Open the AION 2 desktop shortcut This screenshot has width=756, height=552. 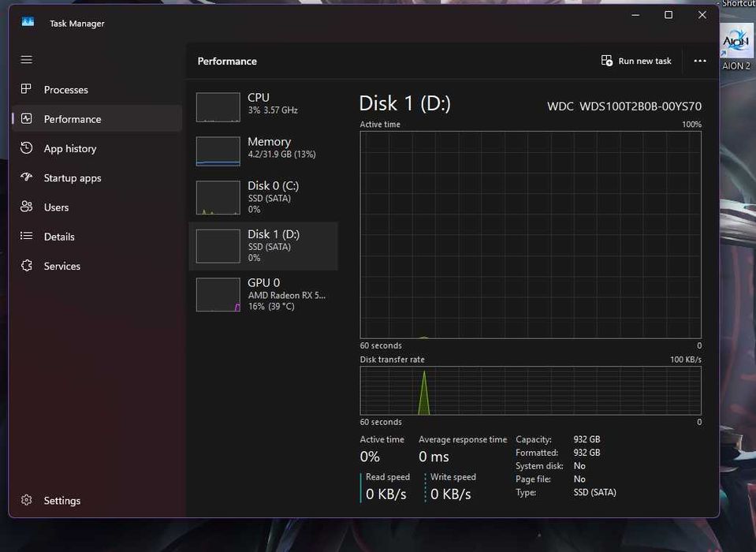tap(736, 47)
